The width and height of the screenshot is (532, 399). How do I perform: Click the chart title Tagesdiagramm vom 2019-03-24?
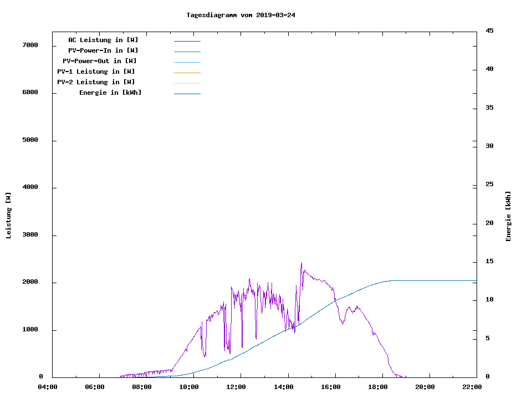pos(241,15)
